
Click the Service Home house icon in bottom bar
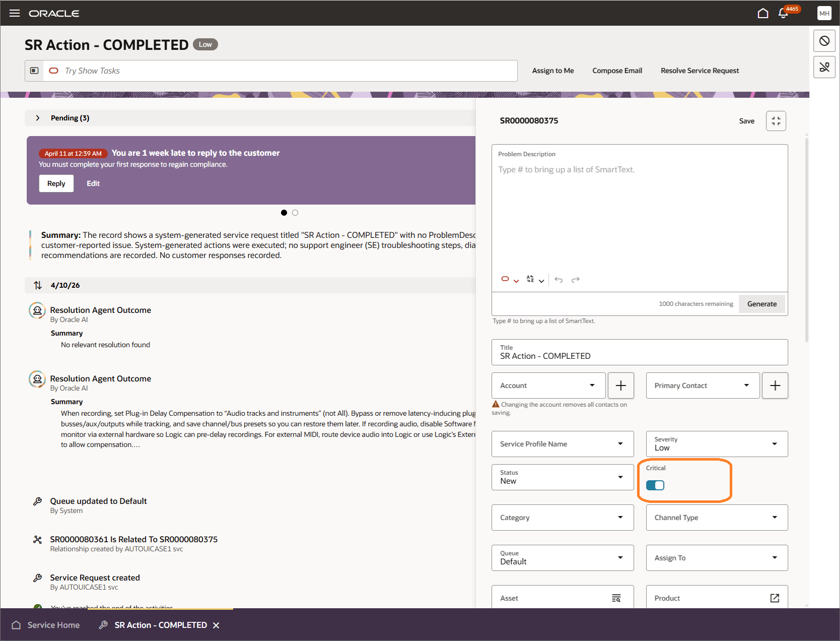16,625
